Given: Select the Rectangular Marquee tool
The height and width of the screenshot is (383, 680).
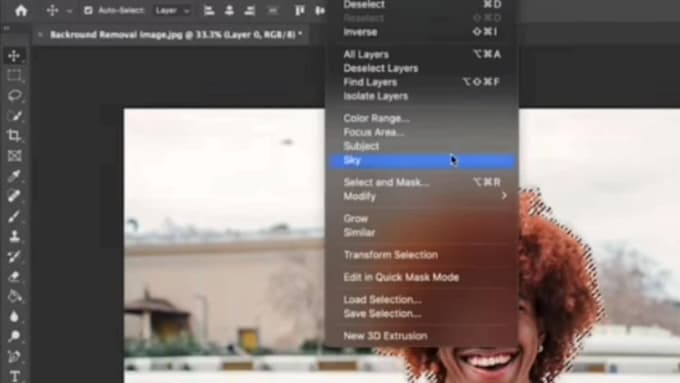Looking at the screenshot, I should 14,75.
